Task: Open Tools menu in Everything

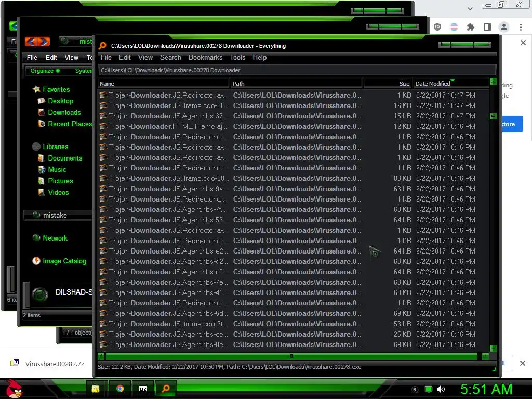Action: pyautogui.click(x=237, y=57)
